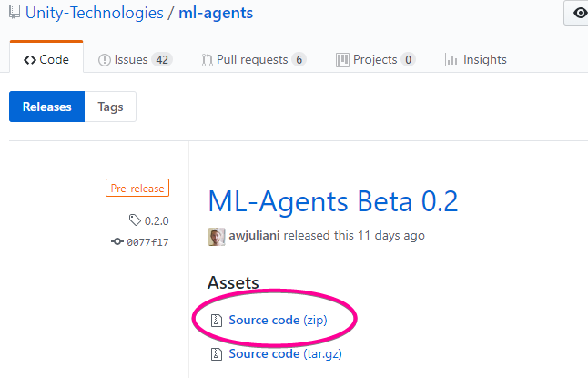Open the Issues tab
Image resolution: width=588 pixels, height=378 pixels.
[134, 60]
